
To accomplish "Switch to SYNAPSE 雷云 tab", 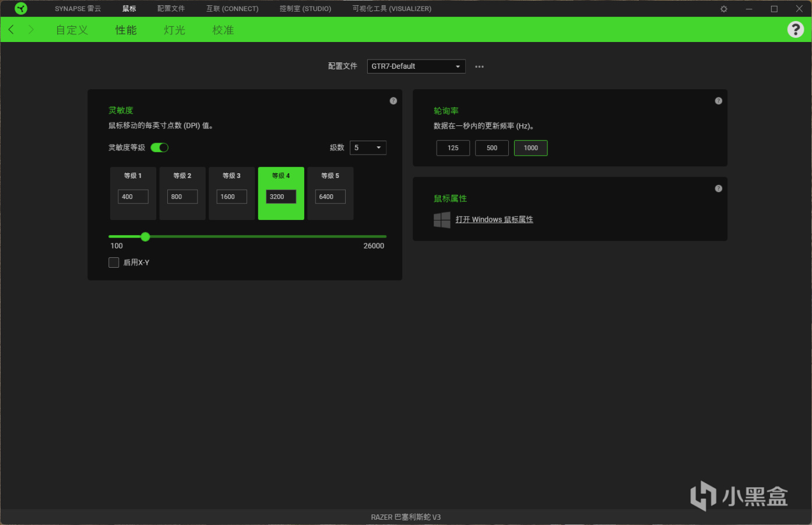I will click(78, 9).
